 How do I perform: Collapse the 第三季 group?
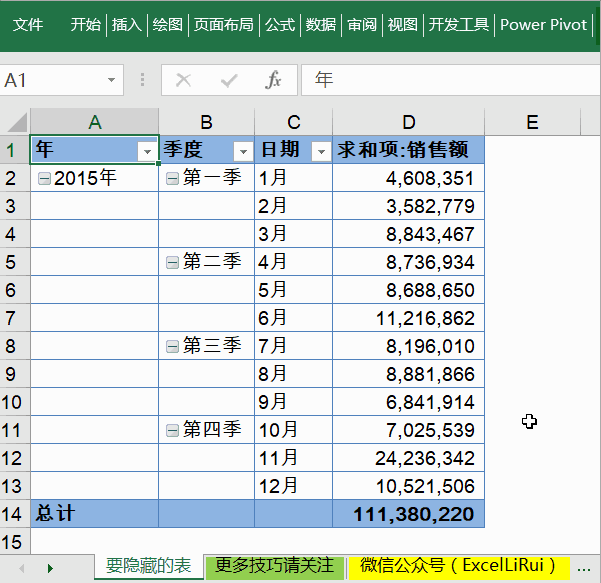(x=172, y=347)
